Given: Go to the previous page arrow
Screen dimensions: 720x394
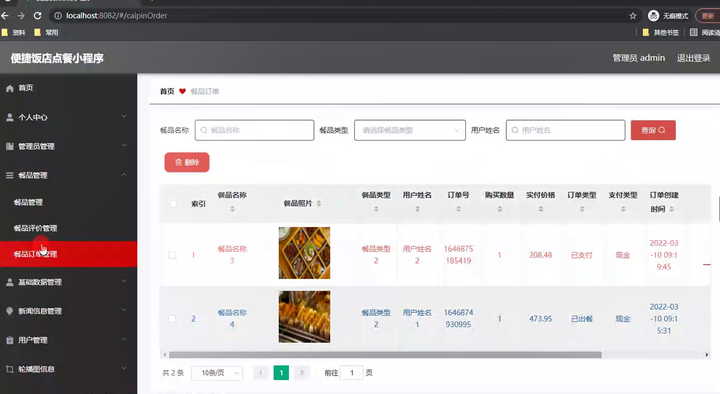Looking at the screenshot, I should (260, 373).
